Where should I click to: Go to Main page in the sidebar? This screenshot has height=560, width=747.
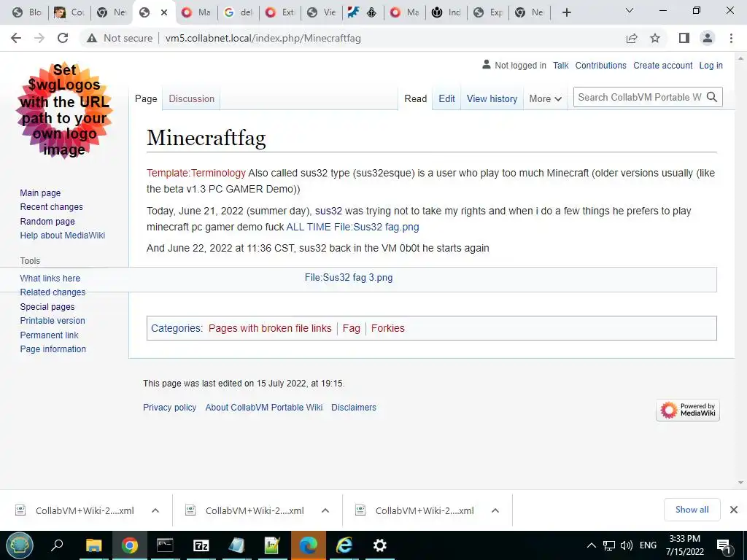(41, 192)
